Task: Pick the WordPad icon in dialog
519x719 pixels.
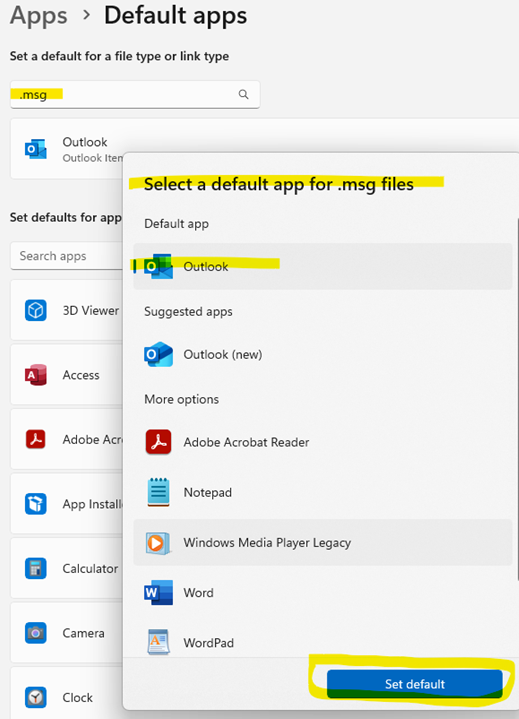Action: (x=158, y=642)
